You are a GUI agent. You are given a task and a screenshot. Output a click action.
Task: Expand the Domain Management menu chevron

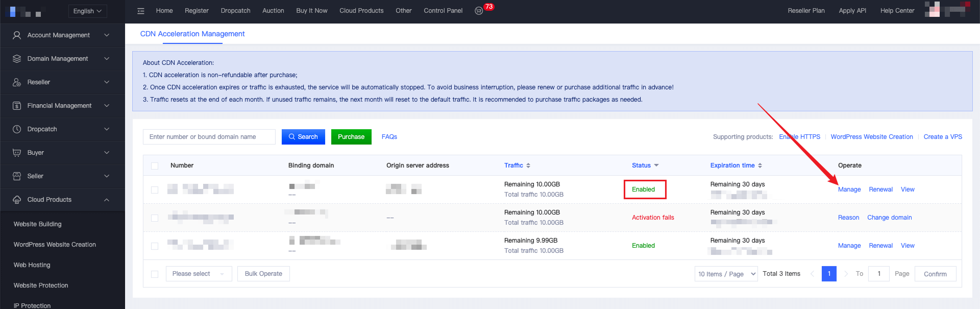click(107, 59)
